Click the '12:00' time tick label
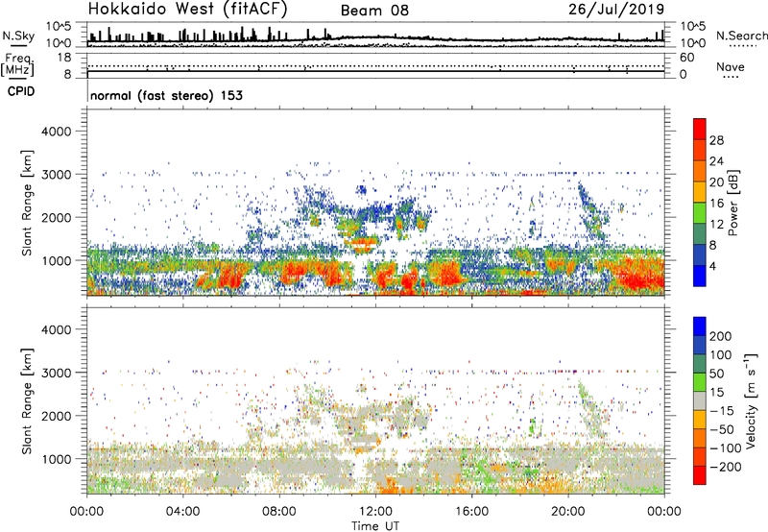The image size is (768, 532). click(x=375, y=512)
